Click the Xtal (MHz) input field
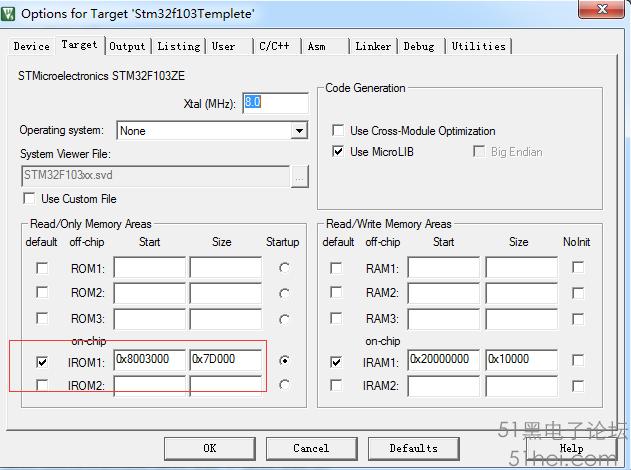 click(x=276, y=103)
